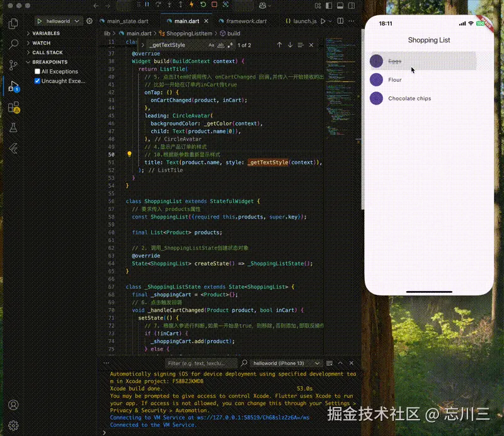Image resolution: width=504 pixels, height=436 pixels.
Task: Pause the debug session
Action: tap(147, 4)
